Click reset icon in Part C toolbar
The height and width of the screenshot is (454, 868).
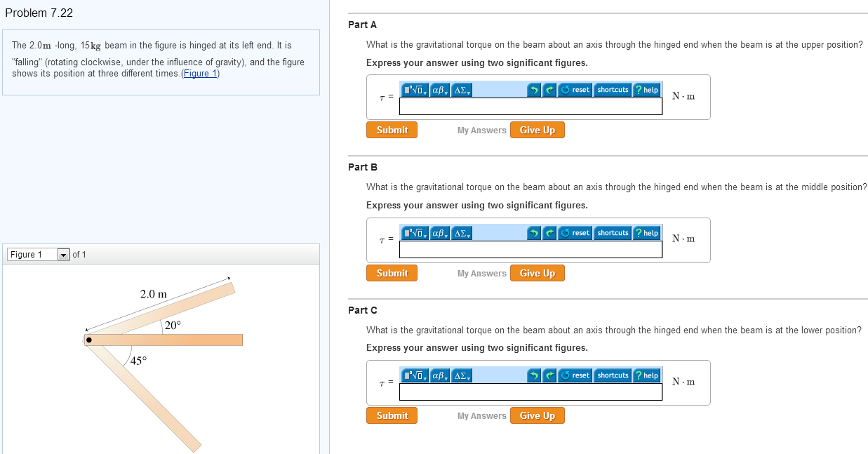click(576, 375)
